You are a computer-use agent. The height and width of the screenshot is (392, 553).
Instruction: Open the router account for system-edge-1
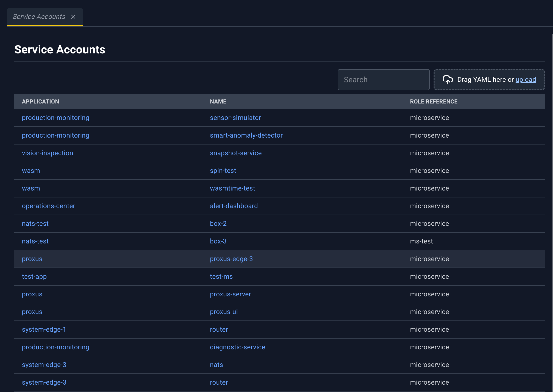coord(219,330)
